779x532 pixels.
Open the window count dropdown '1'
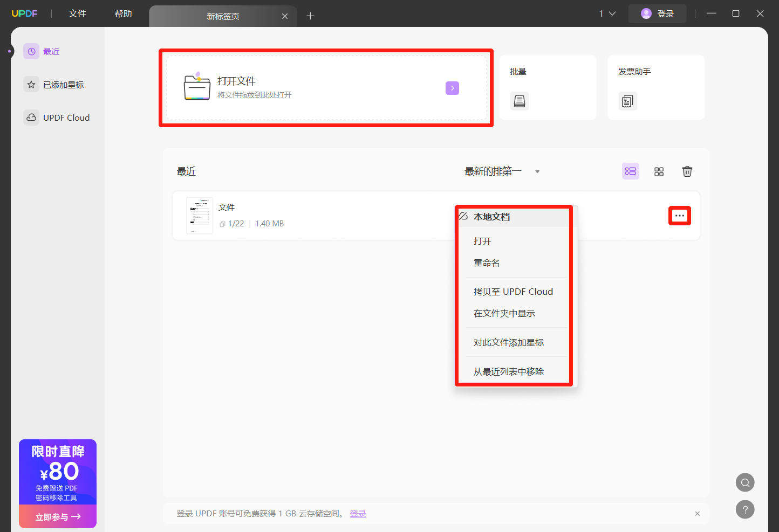coord(607,13)
